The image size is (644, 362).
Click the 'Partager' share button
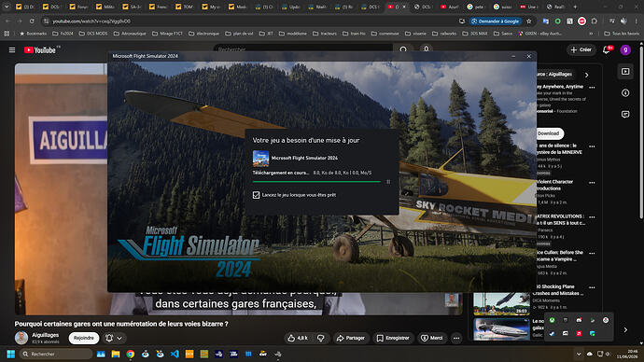(350, 338)
